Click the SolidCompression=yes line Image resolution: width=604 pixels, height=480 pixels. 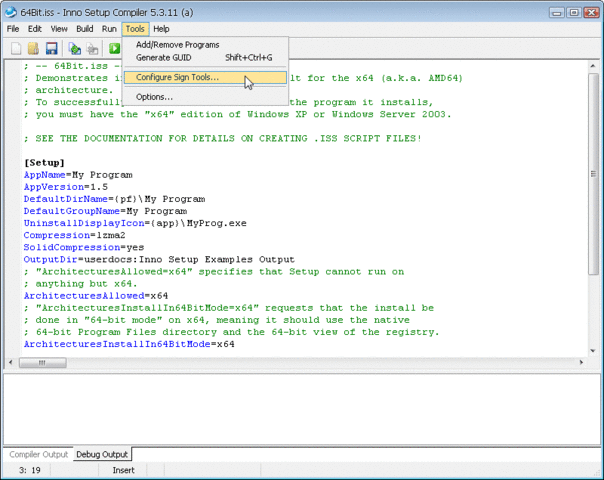click(x=84, y=247)
